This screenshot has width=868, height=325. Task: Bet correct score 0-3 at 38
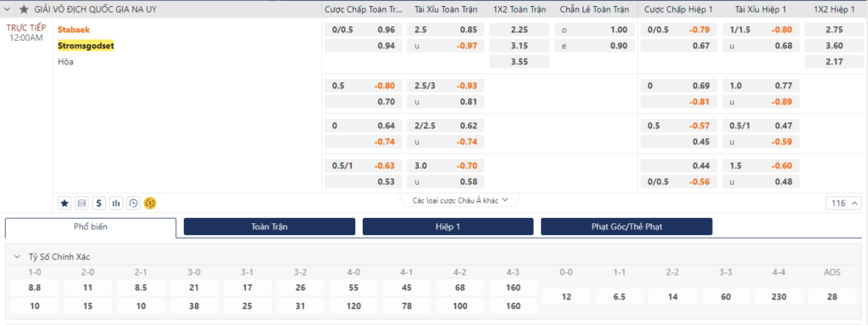coord(194,306)
